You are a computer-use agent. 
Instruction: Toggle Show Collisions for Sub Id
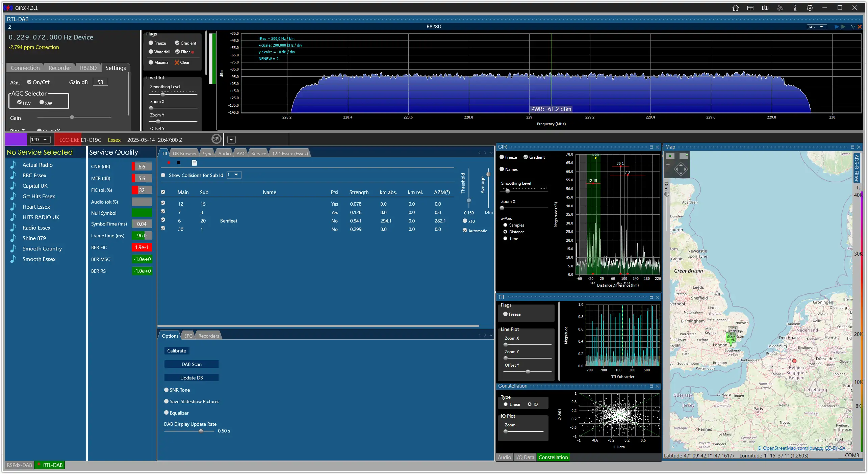tap(163, 175)
